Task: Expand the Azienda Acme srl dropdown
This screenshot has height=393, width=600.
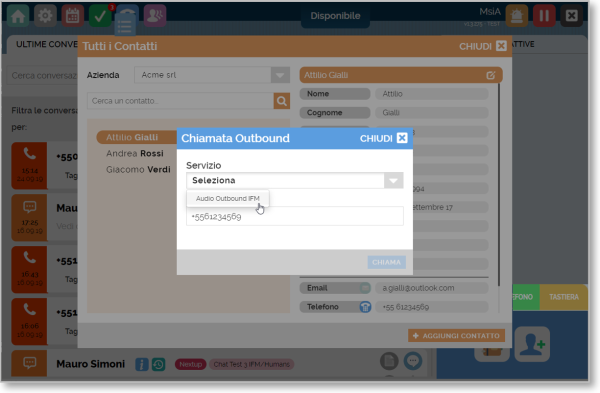Action: click(x=280, y=75)
